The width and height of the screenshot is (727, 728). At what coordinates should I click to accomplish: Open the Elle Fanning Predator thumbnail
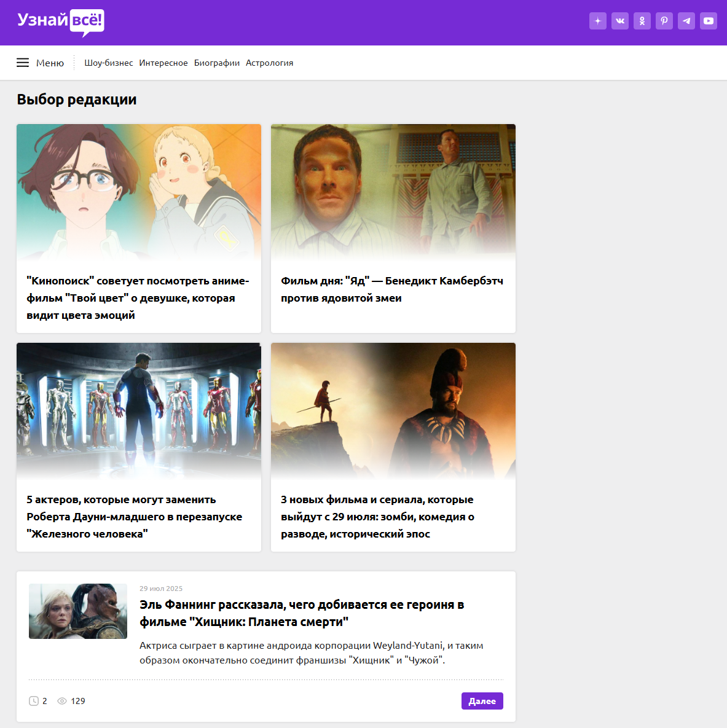[x=78, y=611]
